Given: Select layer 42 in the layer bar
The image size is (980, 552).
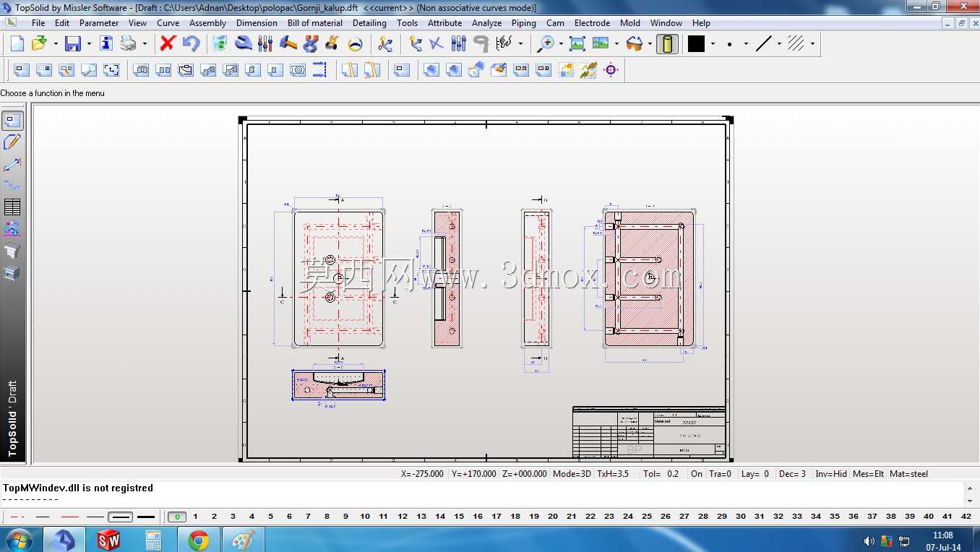Looking at the screenshot, I should (x=966, y=517).
